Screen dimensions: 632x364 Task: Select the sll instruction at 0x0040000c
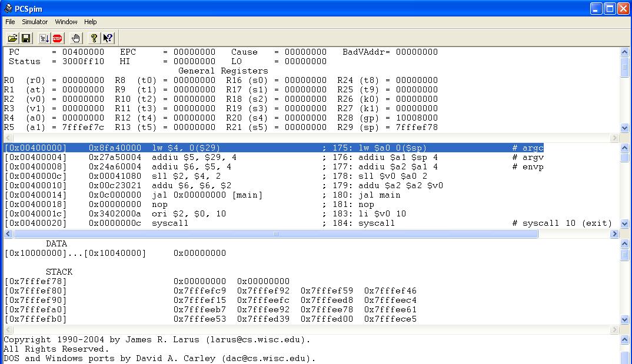click(x=215, y=176)
